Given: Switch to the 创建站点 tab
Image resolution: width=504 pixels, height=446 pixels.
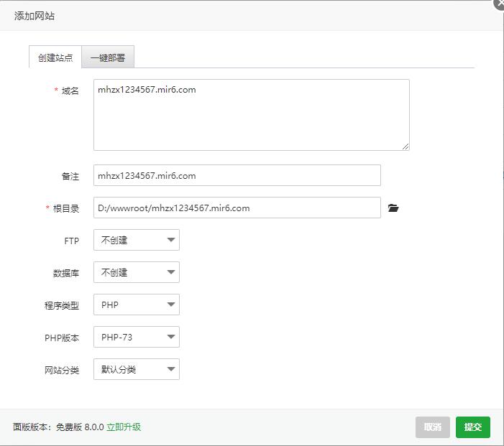Looking at the screenshot, I should pos(55,57).
